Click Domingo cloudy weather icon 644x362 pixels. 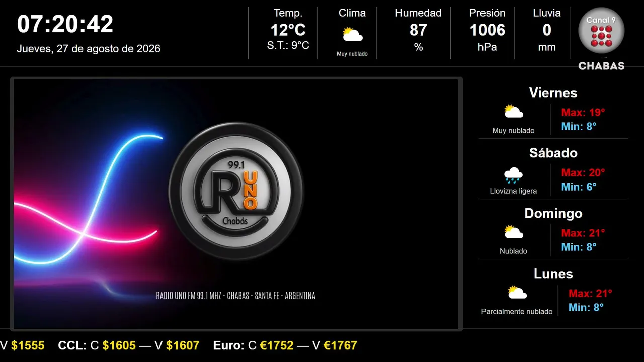coord(514,232)
